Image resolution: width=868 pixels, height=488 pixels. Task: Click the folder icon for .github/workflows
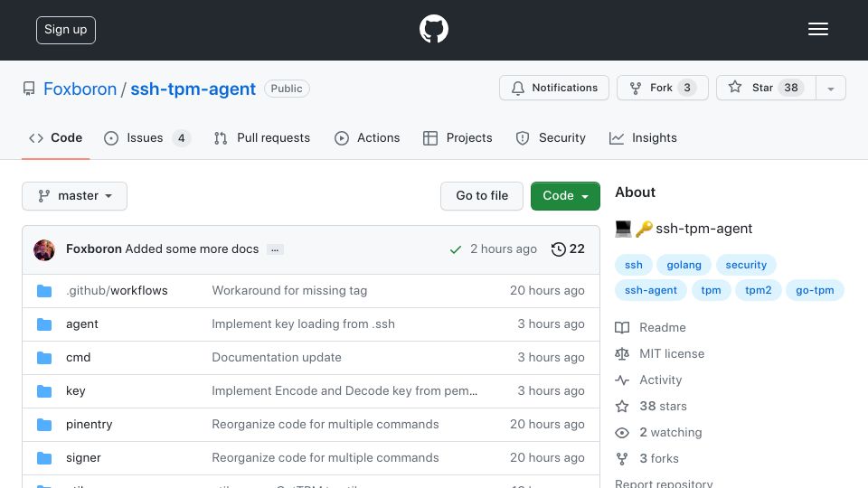tap(44, 291)
